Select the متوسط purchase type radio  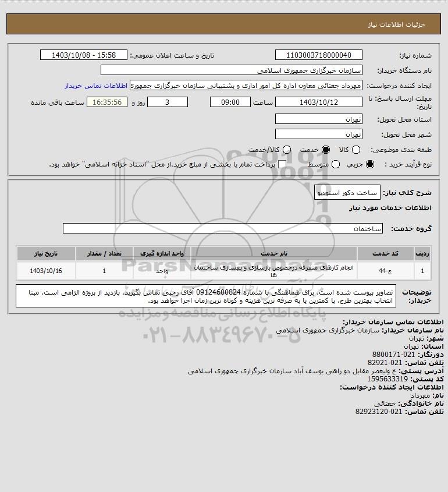click(x=336, y=164)
